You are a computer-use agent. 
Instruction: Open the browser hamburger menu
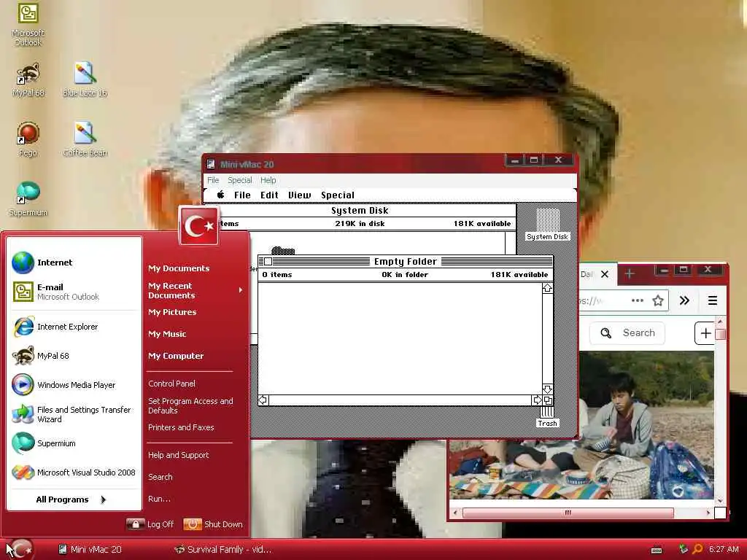pos(712,300)
